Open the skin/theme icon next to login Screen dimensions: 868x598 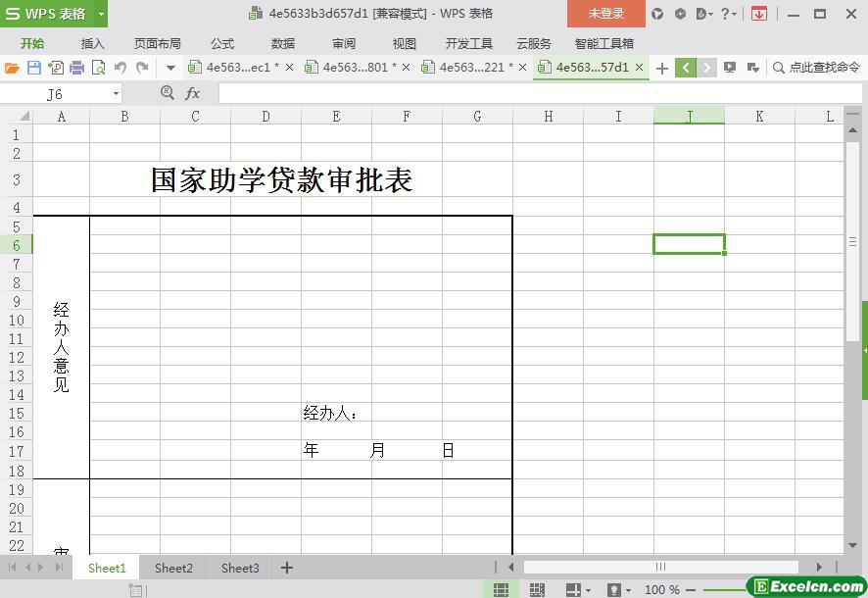click(657, 14)
